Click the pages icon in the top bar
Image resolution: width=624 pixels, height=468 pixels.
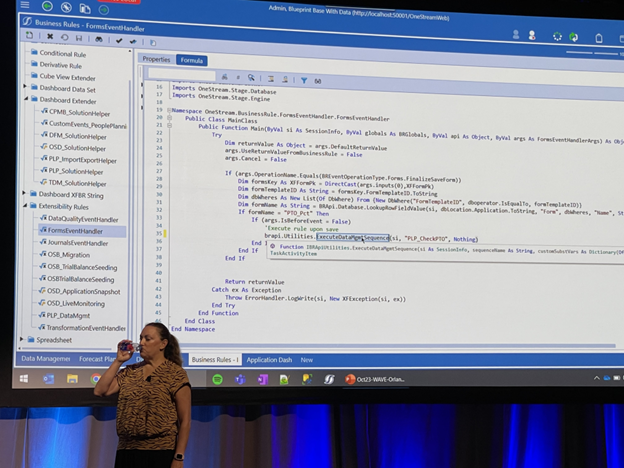84,8
